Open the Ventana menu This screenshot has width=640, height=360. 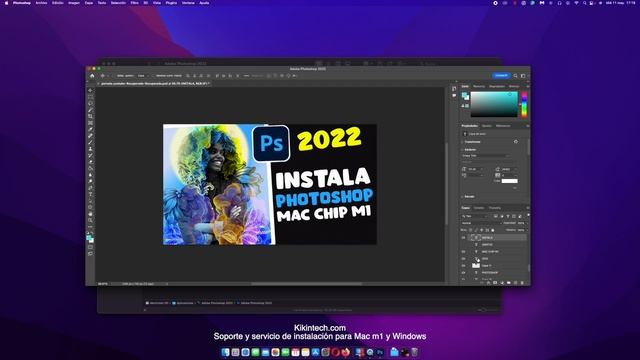click(x=188, y=3)
